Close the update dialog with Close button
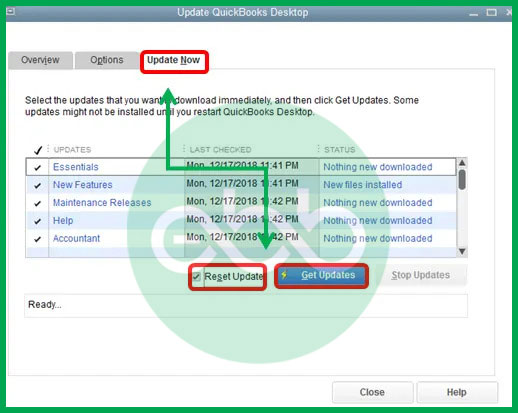This screenshot has height=413, width=518. (x=372, y=392)
